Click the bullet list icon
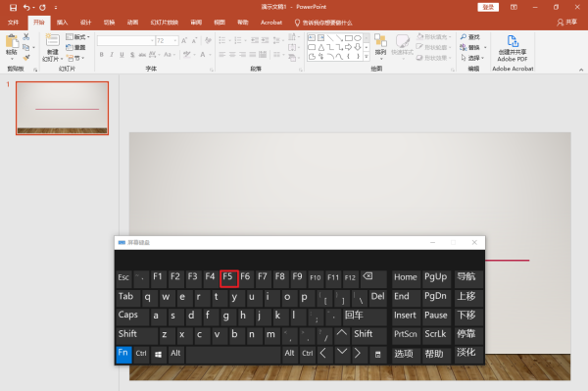Screen dimensions: 588x391 (222, 40)
